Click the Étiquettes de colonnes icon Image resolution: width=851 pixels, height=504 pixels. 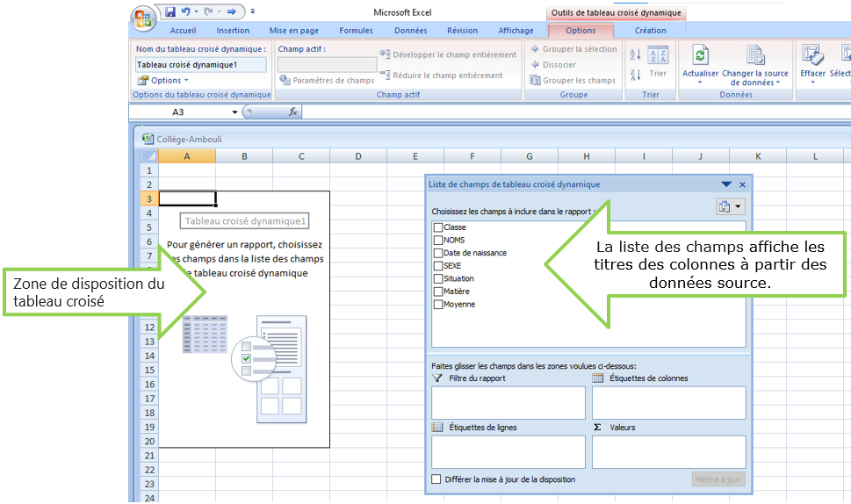click(x=597, y=378)
